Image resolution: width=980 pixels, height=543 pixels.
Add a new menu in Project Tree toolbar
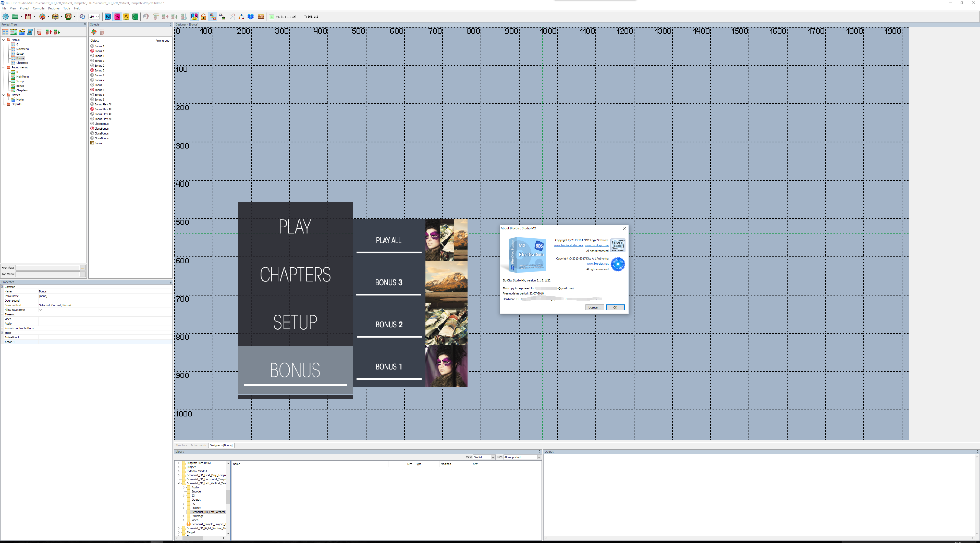(5, 32)
